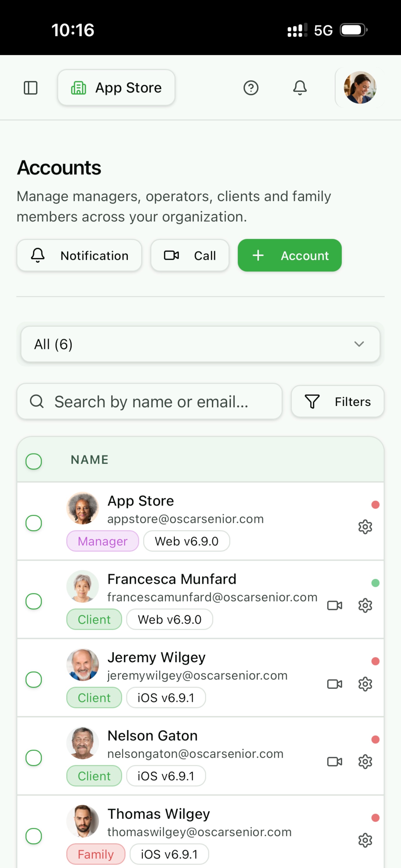
Task: Select the Francesca Munfard checkbox
Action: tap(34, 601)
